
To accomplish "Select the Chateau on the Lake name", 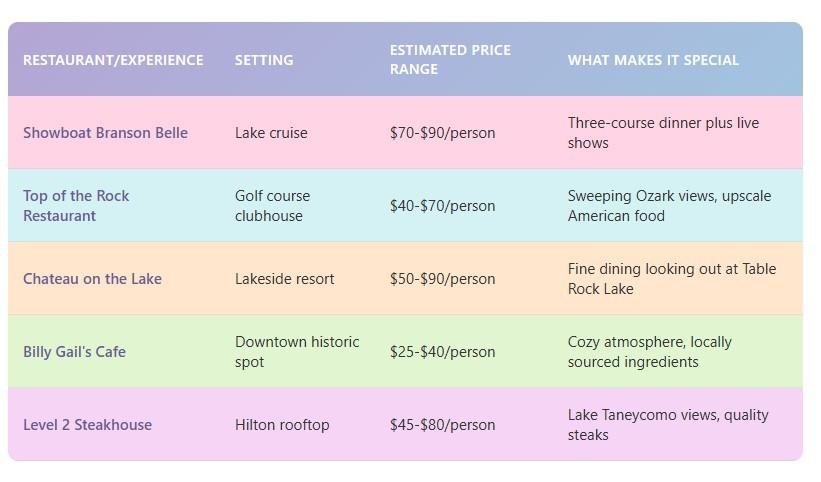I will [92, 279].
